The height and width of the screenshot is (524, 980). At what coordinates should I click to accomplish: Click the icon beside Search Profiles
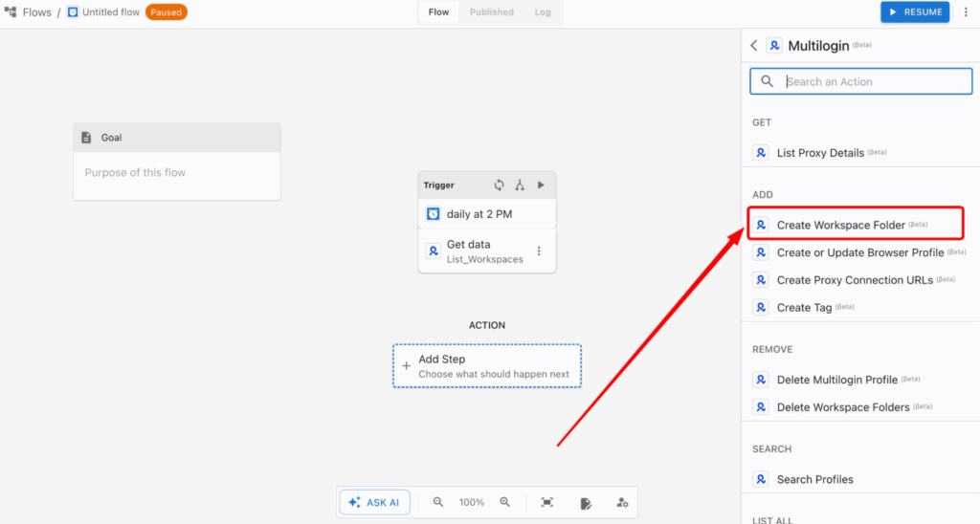[x=761, y=479]
